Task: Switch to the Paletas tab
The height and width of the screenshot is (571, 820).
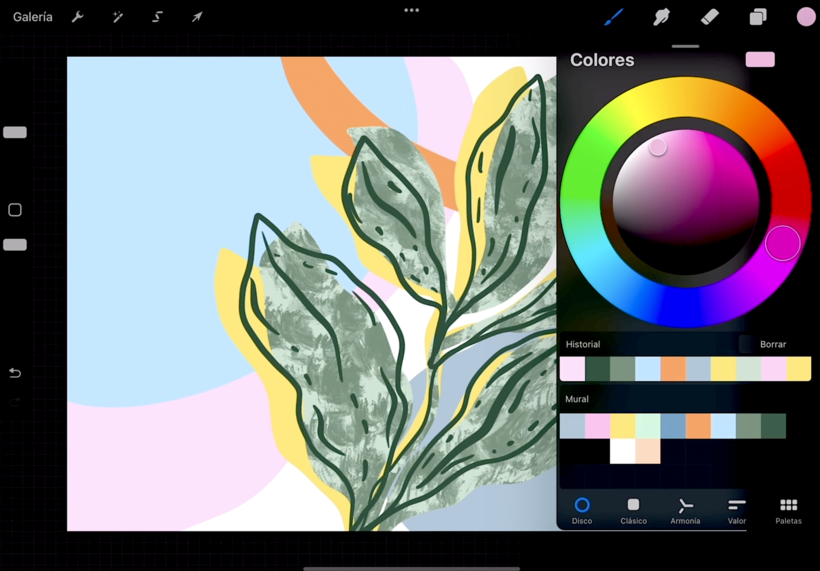Action: click(788, 511)
